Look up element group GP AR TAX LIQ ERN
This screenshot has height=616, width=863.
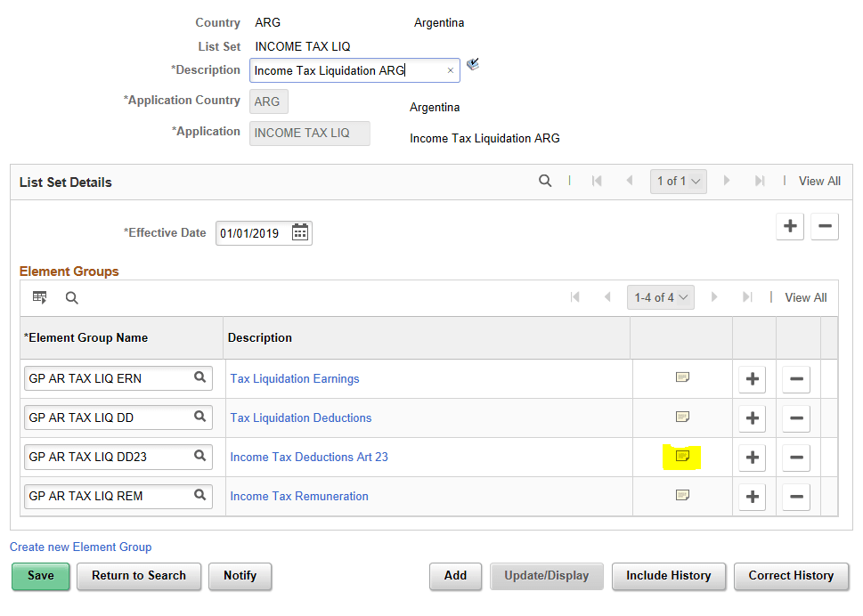(199, 377)
